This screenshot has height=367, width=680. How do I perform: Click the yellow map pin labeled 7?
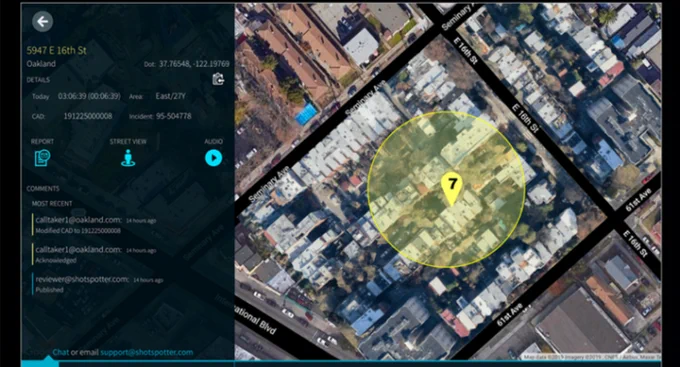(451, 188)
